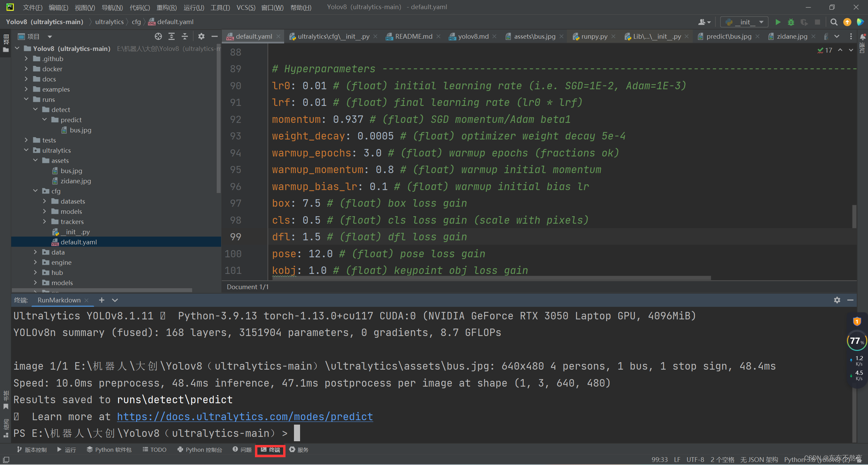This screenshot has height=465, width=868.
Task: Click ultralytics in the breadcrumb path
Action: coord(109,22)
